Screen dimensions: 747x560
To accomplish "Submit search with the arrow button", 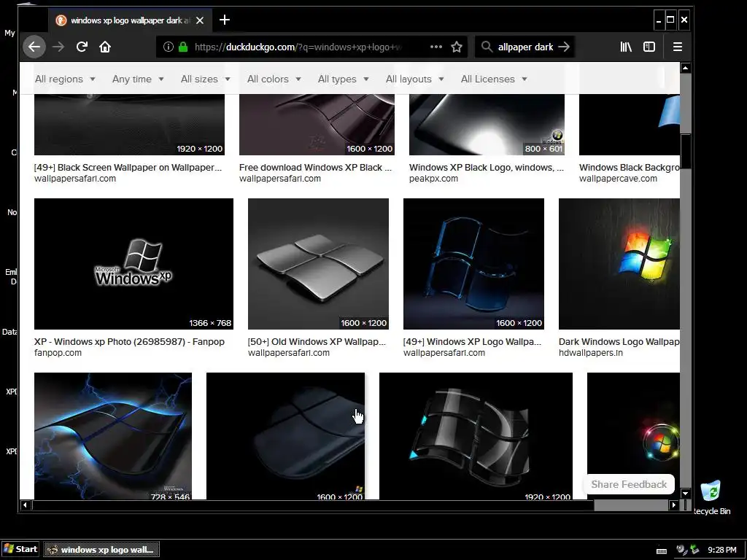I will (564, 47).
